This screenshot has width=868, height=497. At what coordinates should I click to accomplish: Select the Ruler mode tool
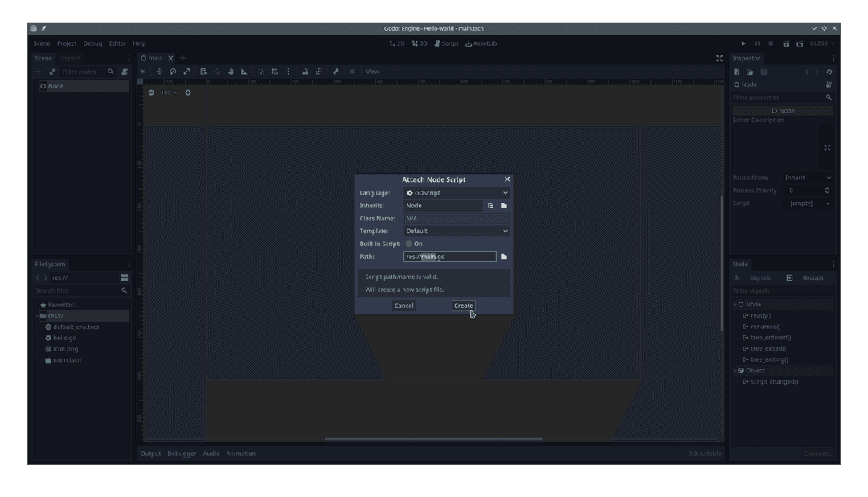point(244,71)
